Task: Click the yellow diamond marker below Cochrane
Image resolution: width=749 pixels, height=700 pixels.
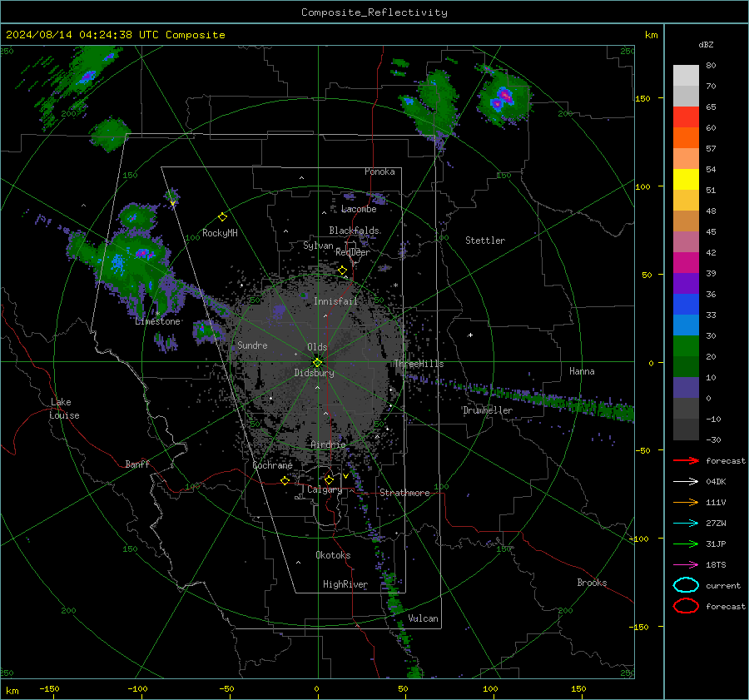Action: coord(285,480)
